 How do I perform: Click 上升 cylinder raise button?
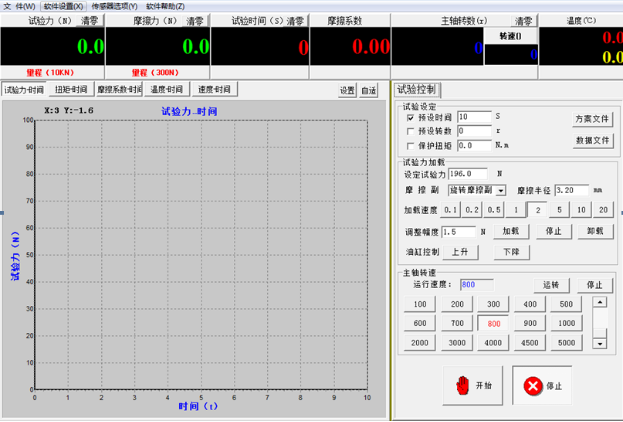pyautogui.click(x=461, y=251)
